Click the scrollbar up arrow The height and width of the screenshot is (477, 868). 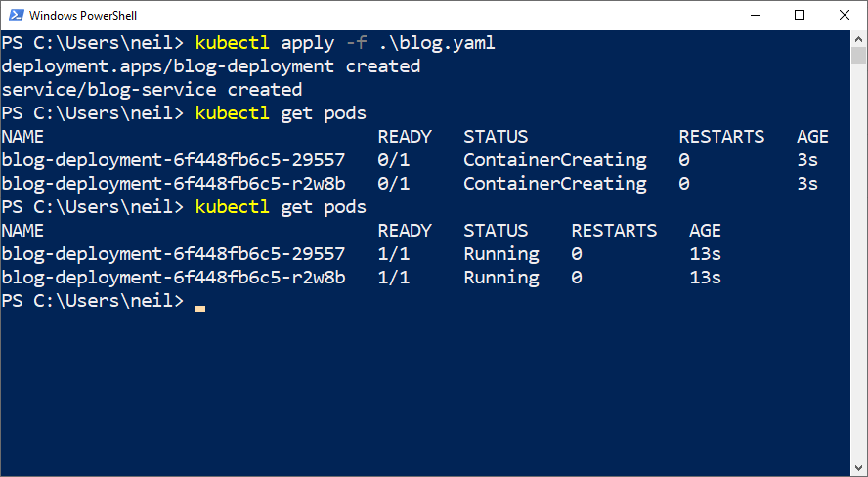859,40
